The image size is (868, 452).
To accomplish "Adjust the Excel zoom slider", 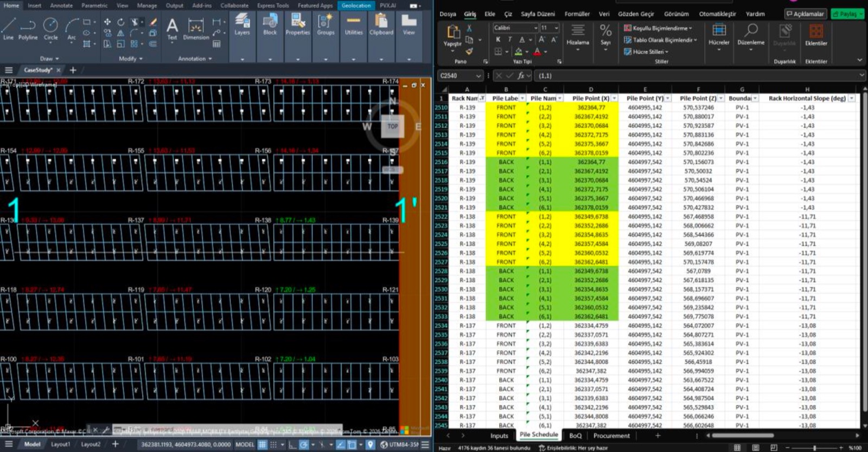I will 814,448.
